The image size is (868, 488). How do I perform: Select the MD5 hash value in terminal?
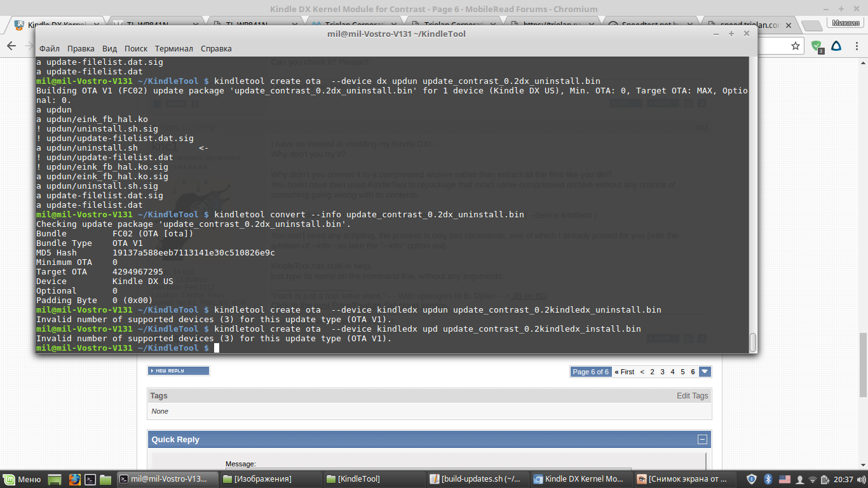tap(193, 253)
